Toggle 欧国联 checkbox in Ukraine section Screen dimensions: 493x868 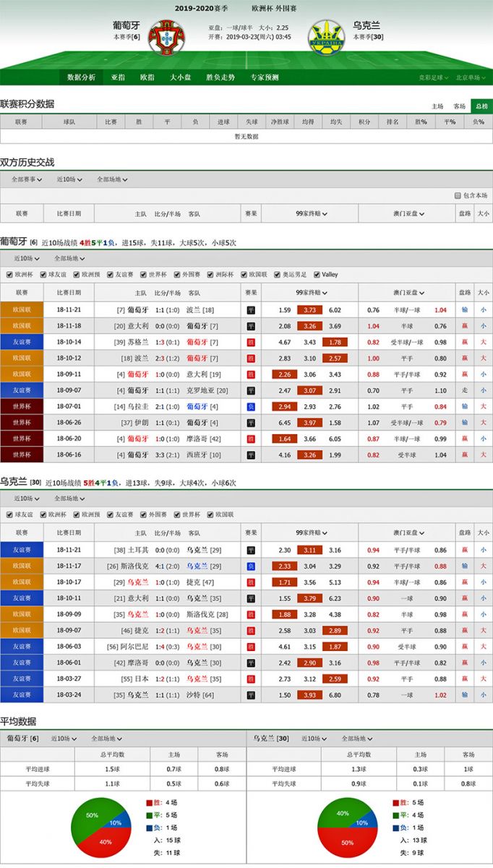click(x=209, y=515)
